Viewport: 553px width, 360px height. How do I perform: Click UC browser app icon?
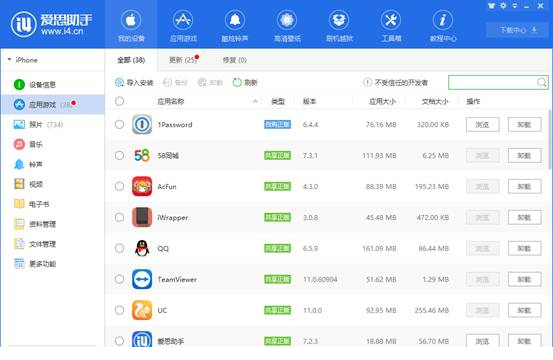coord(142,310)
